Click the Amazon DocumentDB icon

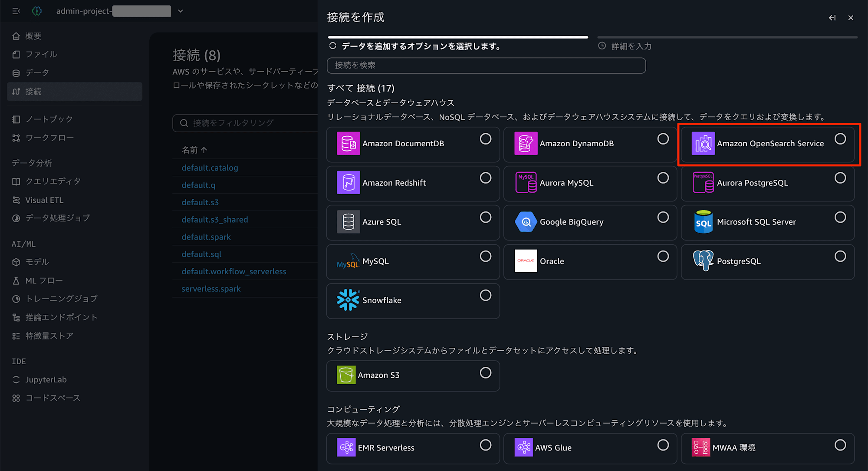click(348, 143)
